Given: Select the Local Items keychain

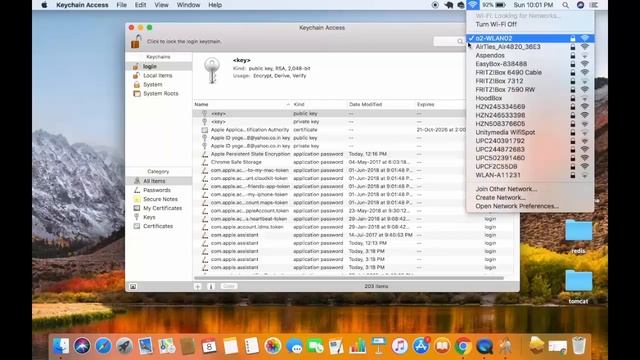Looking at the screenshot, I should 159,76.
